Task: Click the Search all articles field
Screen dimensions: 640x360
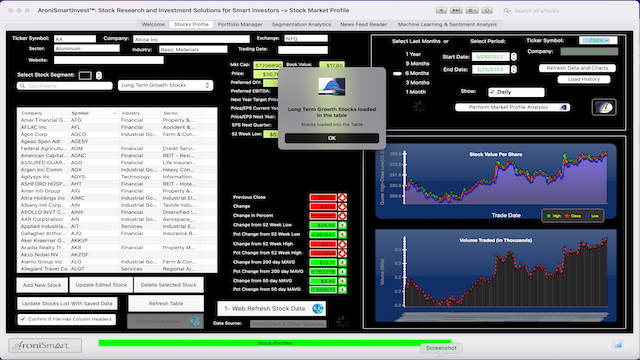Action: point(567,11)
